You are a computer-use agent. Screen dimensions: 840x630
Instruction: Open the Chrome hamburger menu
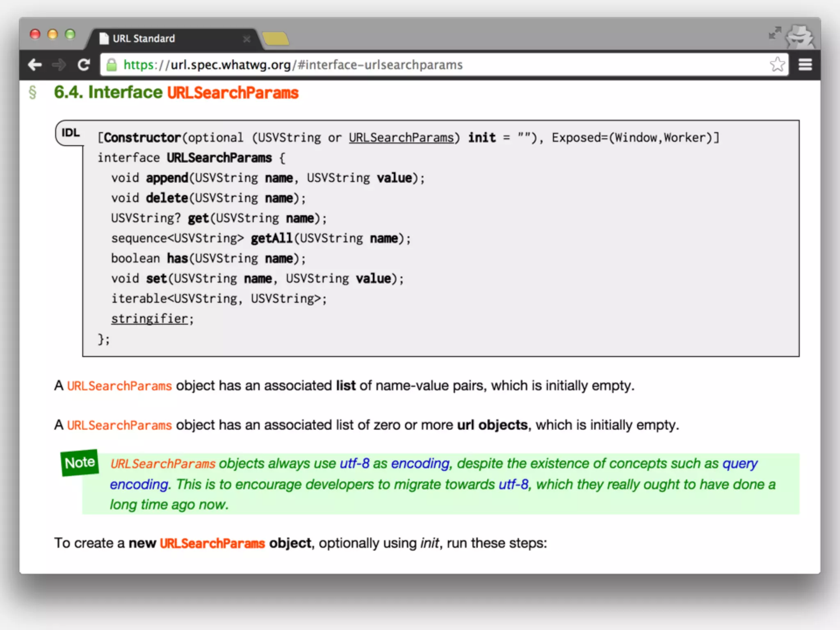point(805,65)
